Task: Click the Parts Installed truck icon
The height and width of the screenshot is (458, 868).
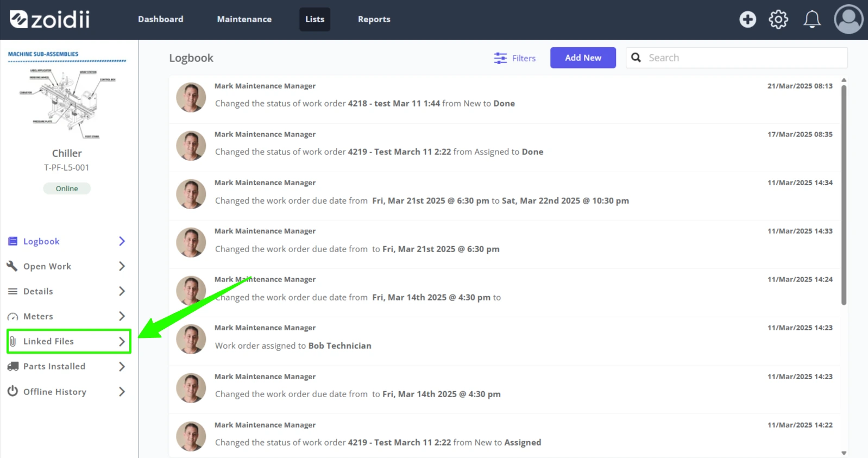Action: [12, 366]
